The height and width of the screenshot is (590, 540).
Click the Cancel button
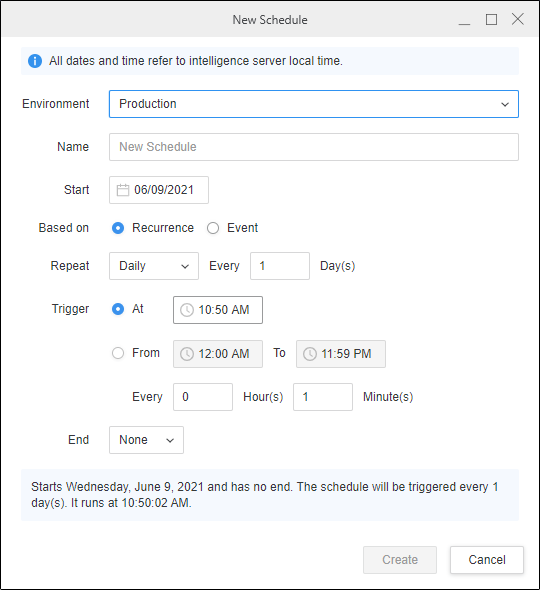(x=487, y=560)
